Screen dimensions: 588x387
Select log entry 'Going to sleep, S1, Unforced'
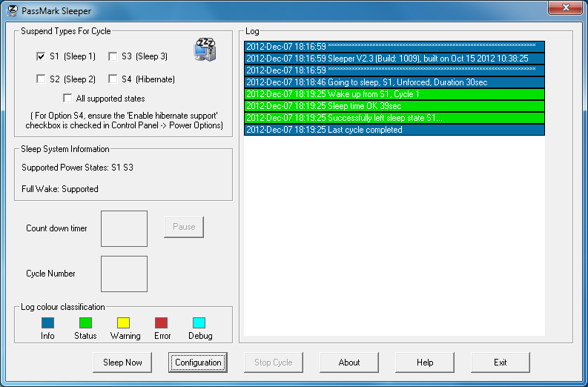394,82
